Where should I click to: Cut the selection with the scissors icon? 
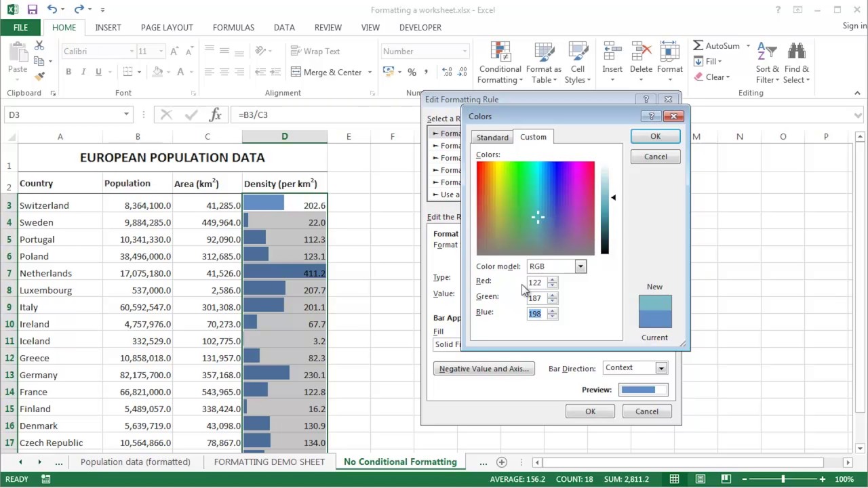pos(39,45)
